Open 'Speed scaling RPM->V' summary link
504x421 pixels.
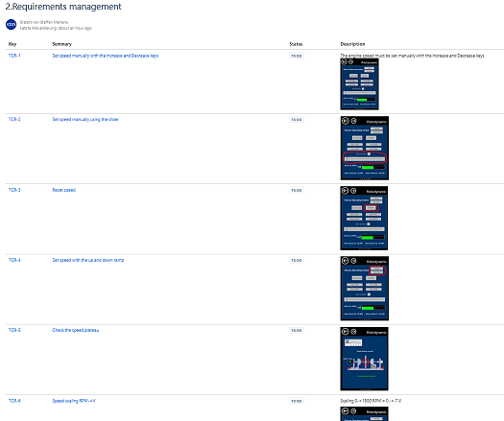click(x=74, y=401)
